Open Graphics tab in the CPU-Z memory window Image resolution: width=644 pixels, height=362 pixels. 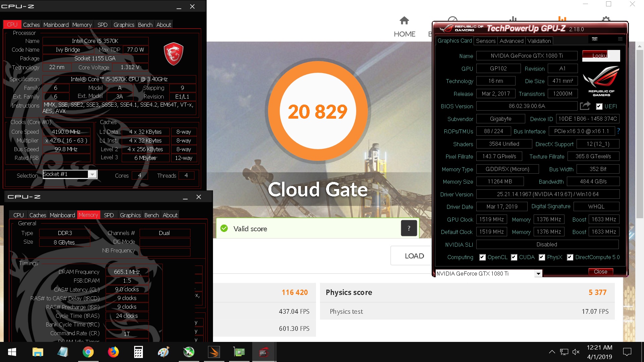130,215
